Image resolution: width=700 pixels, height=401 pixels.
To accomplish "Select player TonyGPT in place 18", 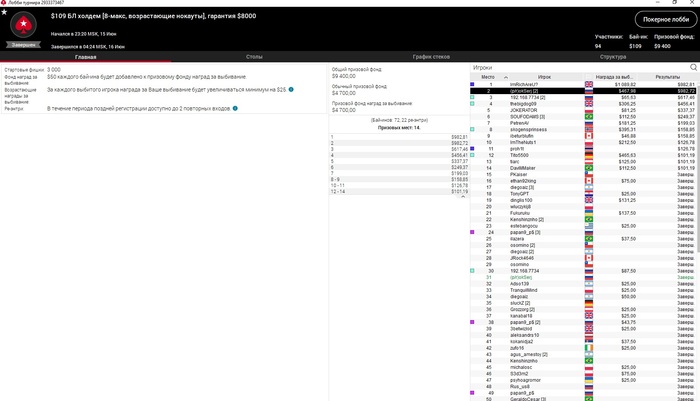I will 583,194.
